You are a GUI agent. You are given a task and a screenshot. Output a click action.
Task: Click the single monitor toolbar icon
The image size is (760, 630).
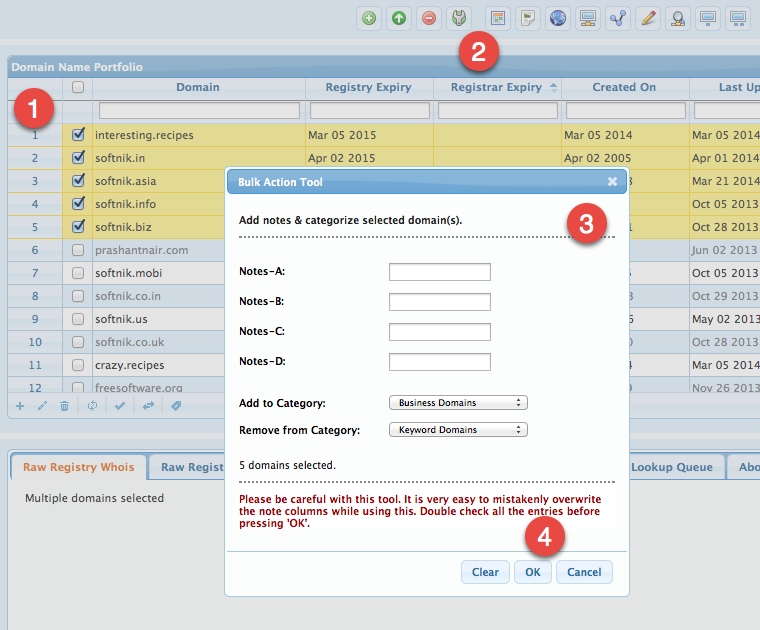point(708,18)
